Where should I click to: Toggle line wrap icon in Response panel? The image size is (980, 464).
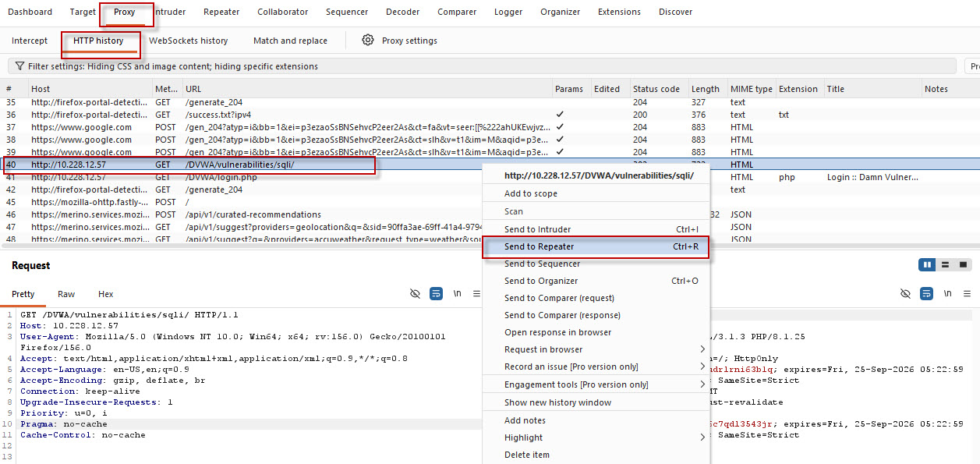[926, 294]
